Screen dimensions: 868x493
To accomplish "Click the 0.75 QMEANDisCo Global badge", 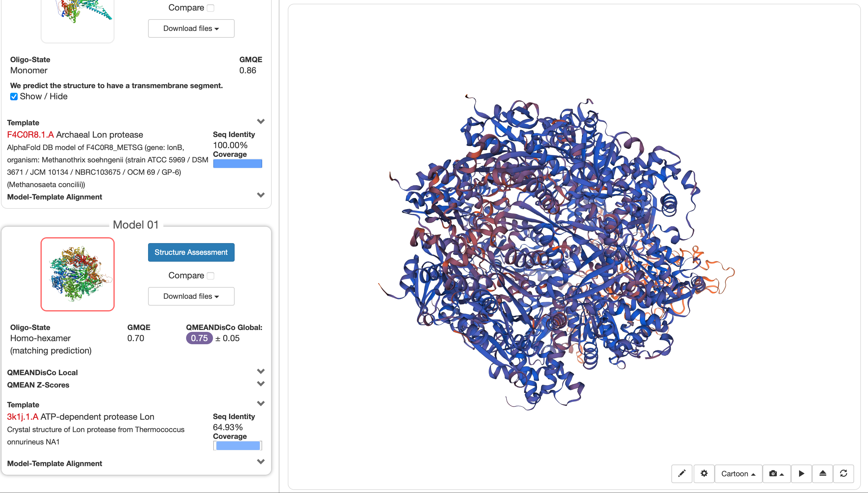I will [199, 338].
